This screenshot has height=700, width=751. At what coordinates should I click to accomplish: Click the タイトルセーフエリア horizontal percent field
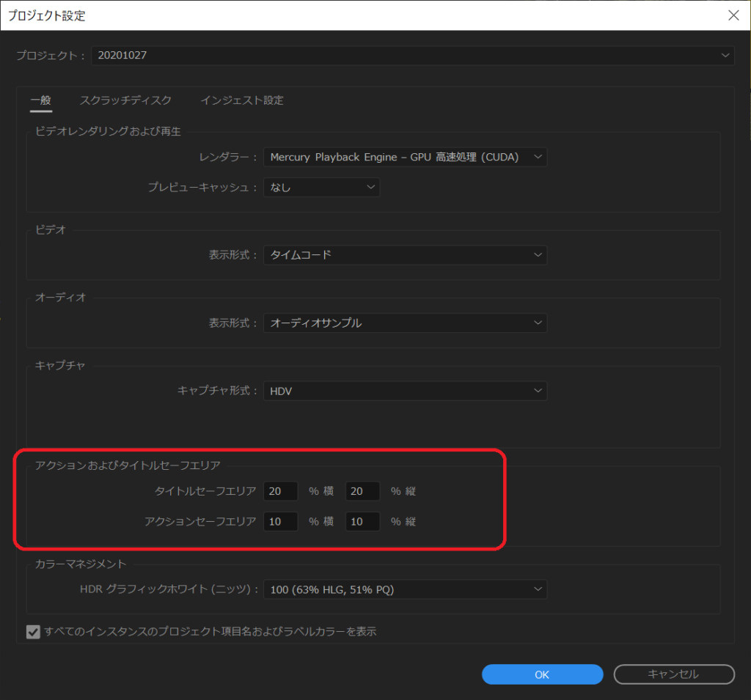coord(281,491)
